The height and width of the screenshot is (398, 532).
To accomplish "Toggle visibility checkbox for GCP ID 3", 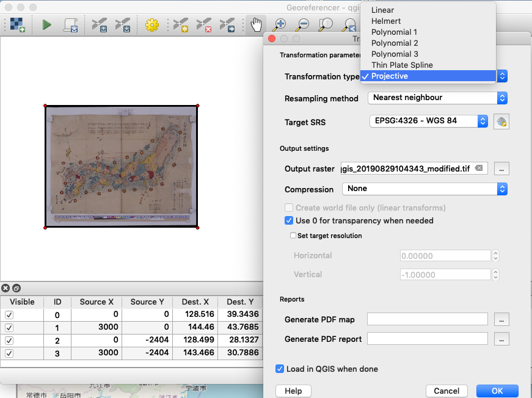I will pyautogui.click(x=9, y=353).
